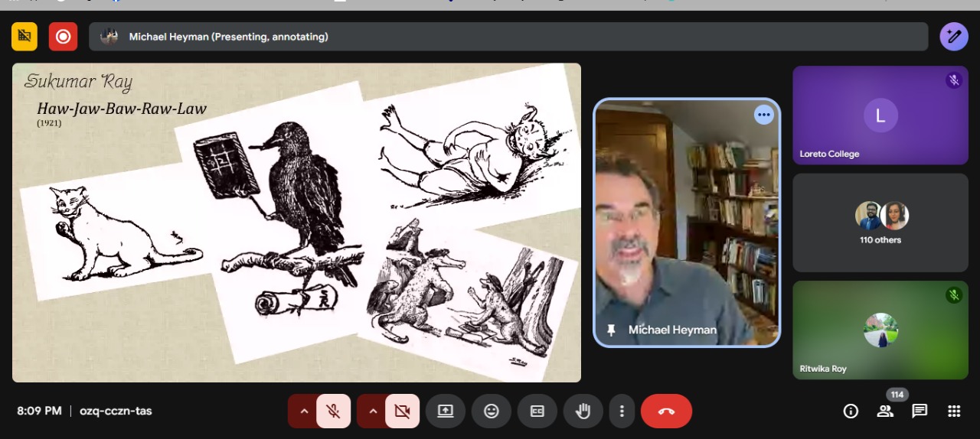The image size is (980, 439).
Task: Show all 114 participants
Action: pyautogui.click(x=885, y=411)
